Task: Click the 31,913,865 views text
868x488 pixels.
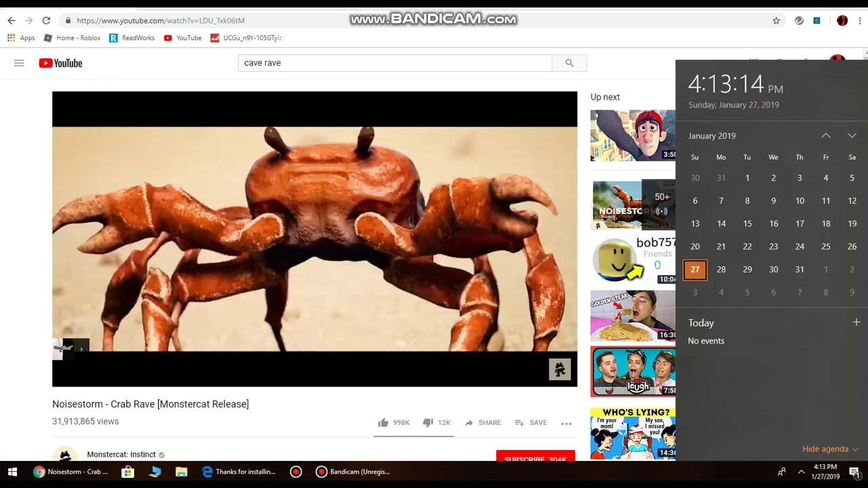Action: pos(85,422)
